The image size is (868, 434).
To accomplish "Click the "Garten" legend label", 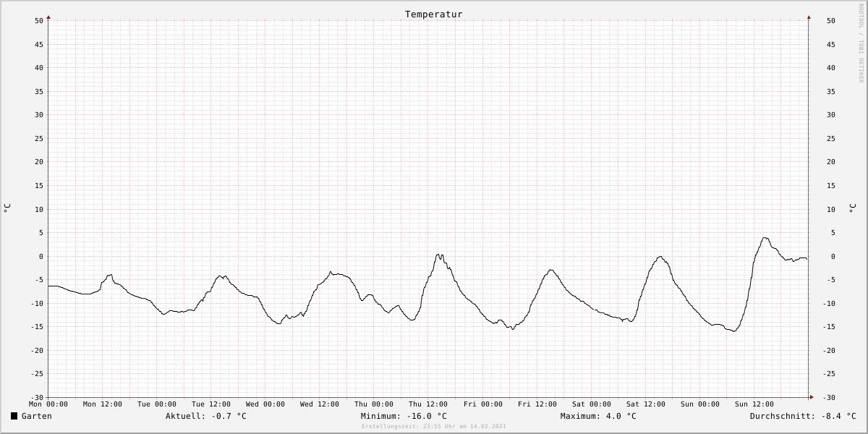I will click(36, 416).
